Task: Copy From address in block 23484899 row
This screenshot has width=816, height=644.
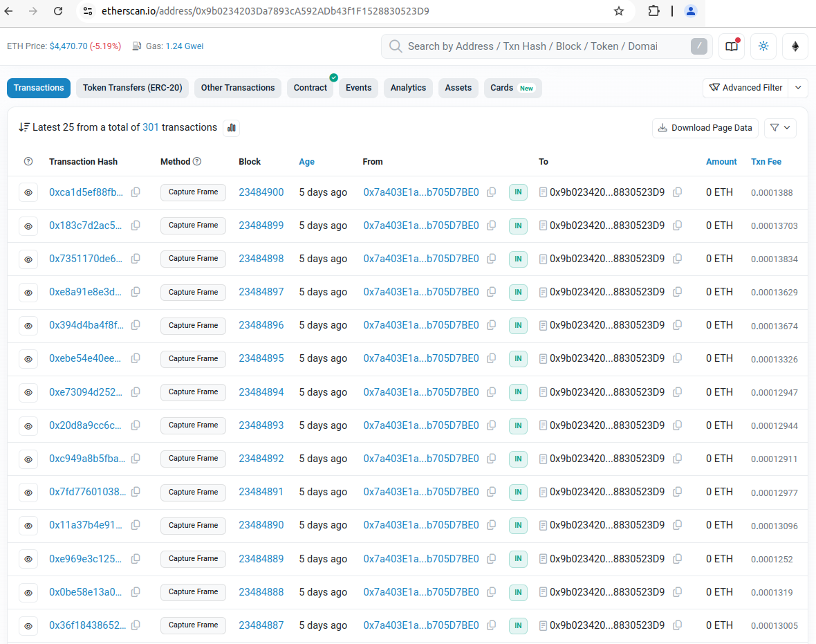Action: 491,226
